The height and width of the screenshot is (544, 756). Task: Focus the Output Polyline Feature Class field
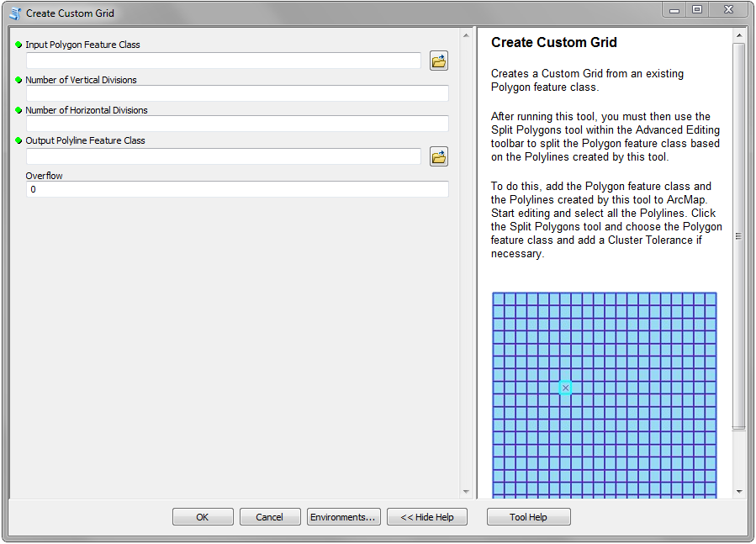click(x=224, y=156)
